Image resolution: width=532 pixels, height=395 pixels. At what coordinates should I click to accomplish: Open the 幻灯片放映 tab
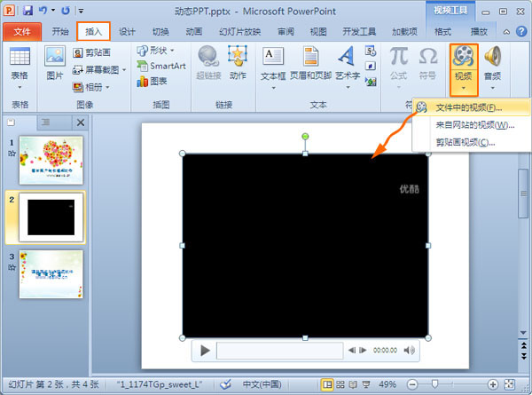coord(240,32)
